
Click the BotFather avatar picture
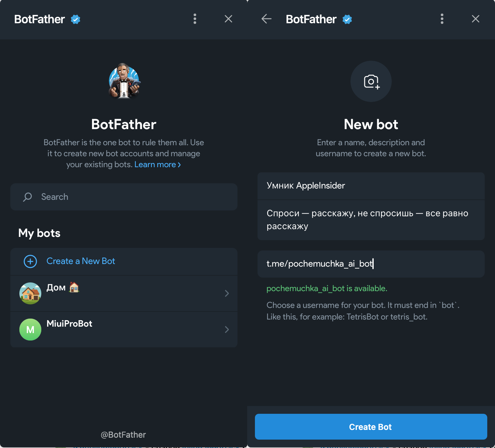(x=124, y=81)
